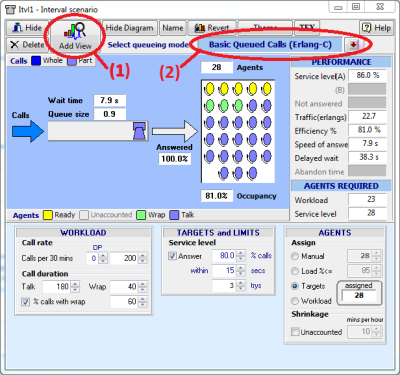Viewport: 400px width, 375px height.
Task: Click the WORKLOAD panel header
Action: click(x=83, y=233)
